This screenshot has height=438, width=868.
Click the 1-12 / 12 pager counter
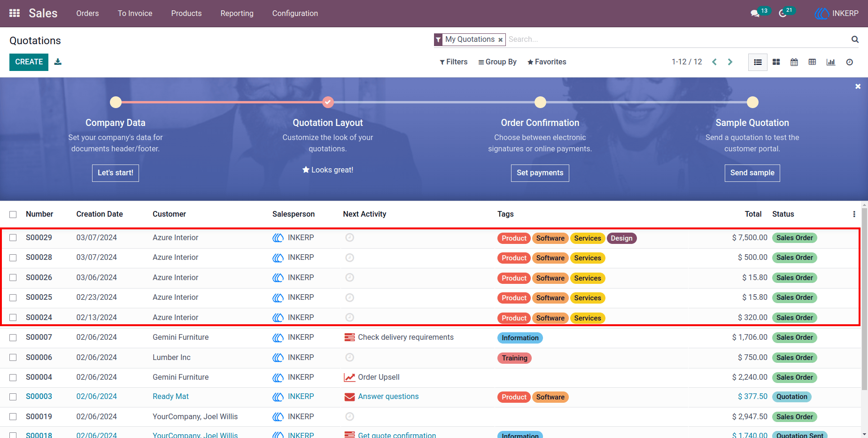tap(687, 62)
